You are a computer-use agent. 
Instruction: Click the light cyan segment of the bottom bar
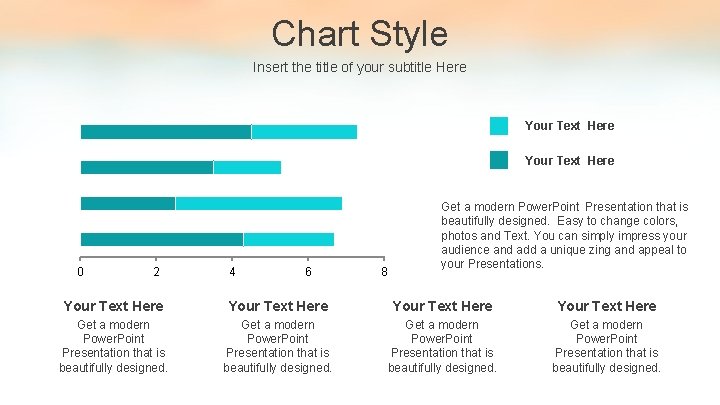pos(289,240)
